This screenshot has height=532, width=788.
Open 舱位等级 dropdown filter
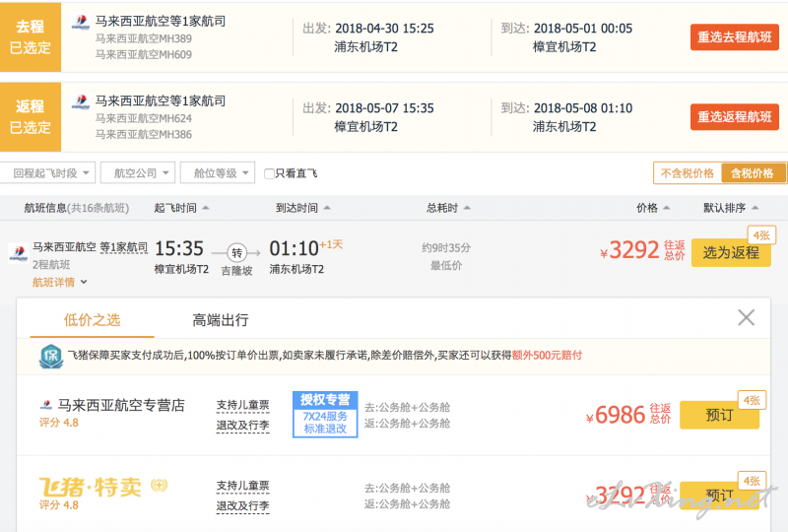218,173
